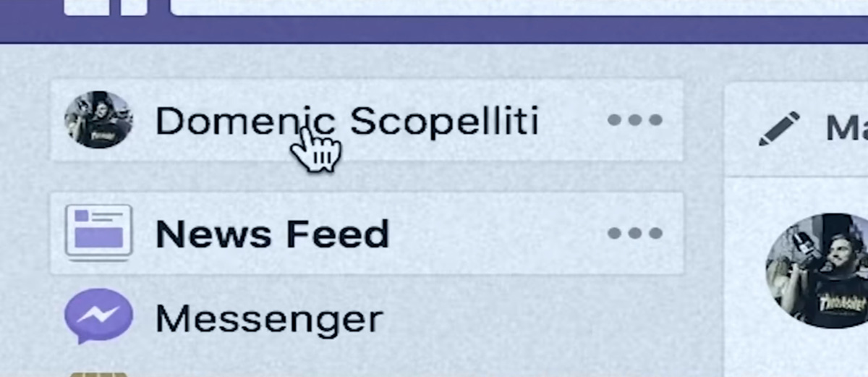Click the narrow white box right of the logo
This screenshot has height=377, width=868.
[134, 7]
